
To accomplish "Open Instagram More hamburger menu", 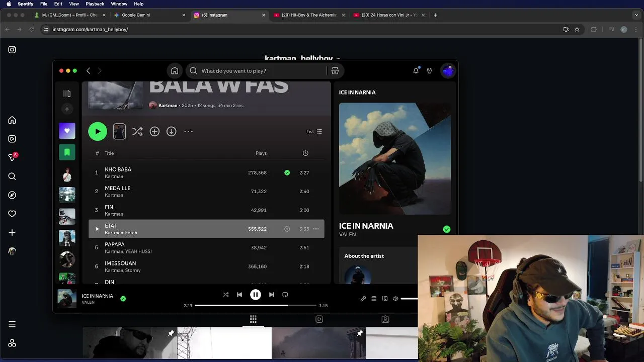I will [x=12, y=324].
